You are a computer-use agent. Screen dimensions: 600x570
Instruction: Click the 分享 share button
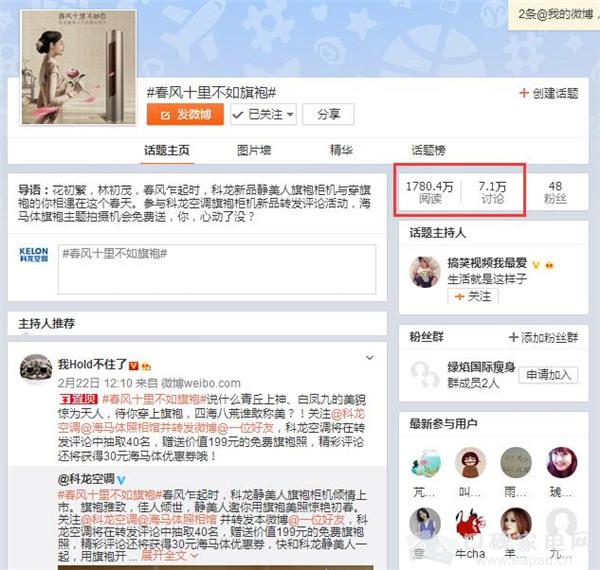[328, 114]
